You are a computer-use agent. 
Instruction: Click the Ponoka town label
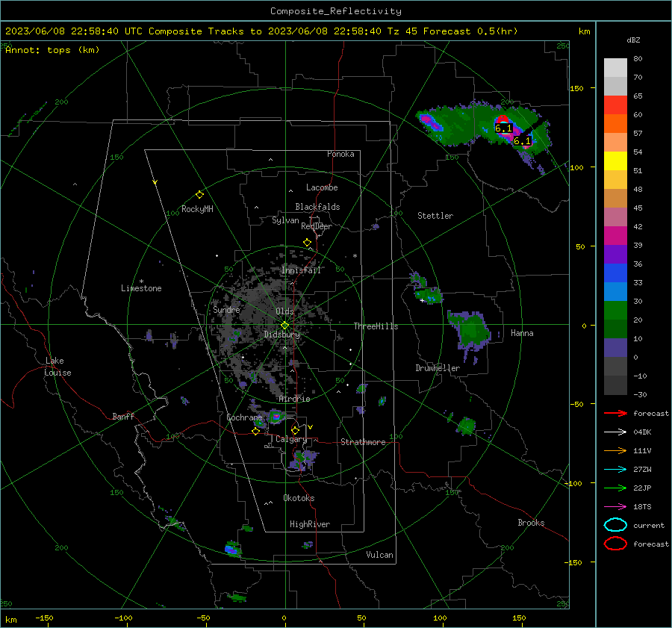pyautogui.click(x=340, y=154)
